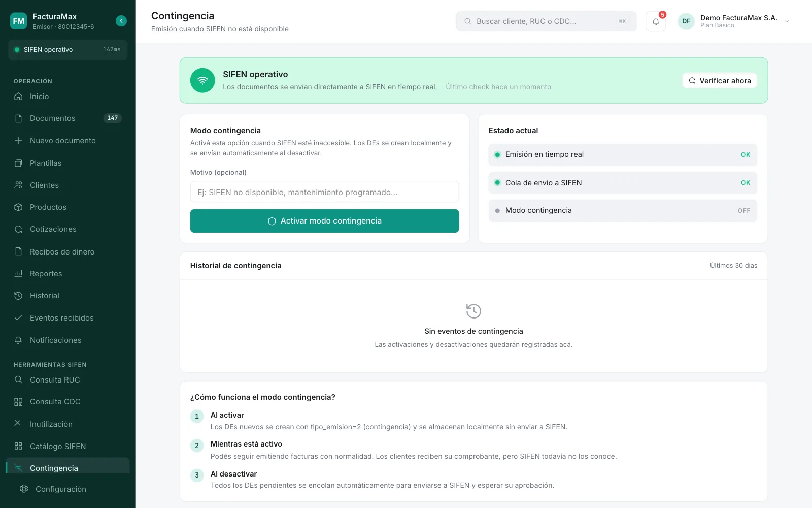Click the Clientes people icon
This screenshot has width=812, height=508.
coord(18,185)
